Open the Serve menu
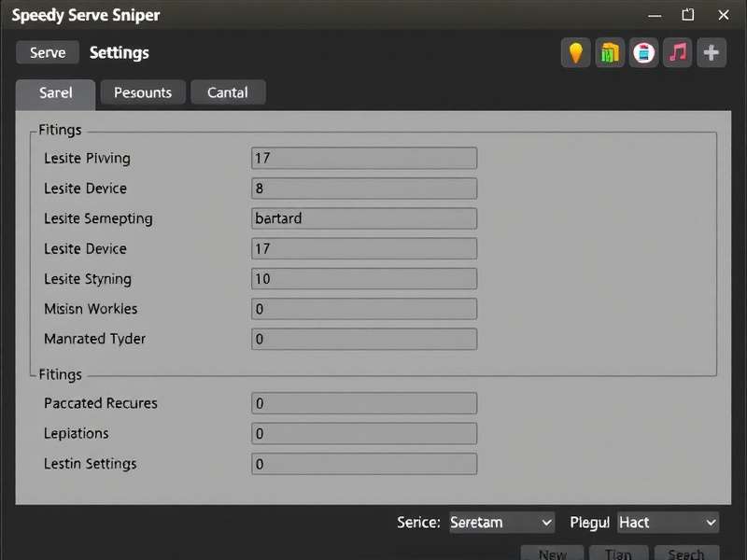Image resolution: width=747 pixels, height=560 pixels. point(47,53)
